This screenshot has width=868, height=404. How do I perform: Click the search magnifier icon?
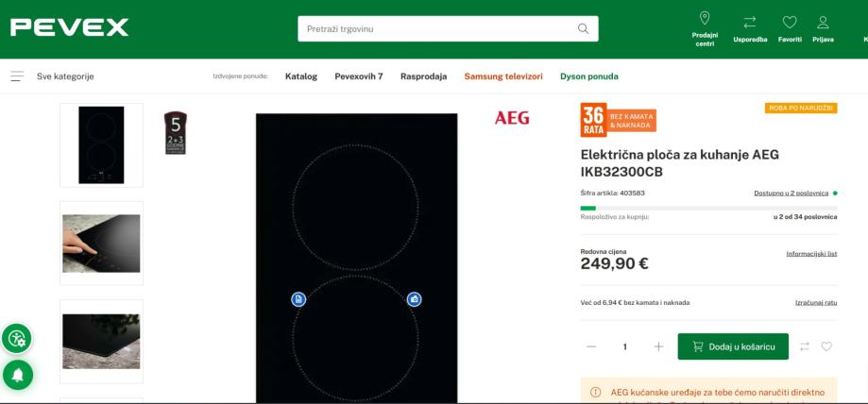583,28
